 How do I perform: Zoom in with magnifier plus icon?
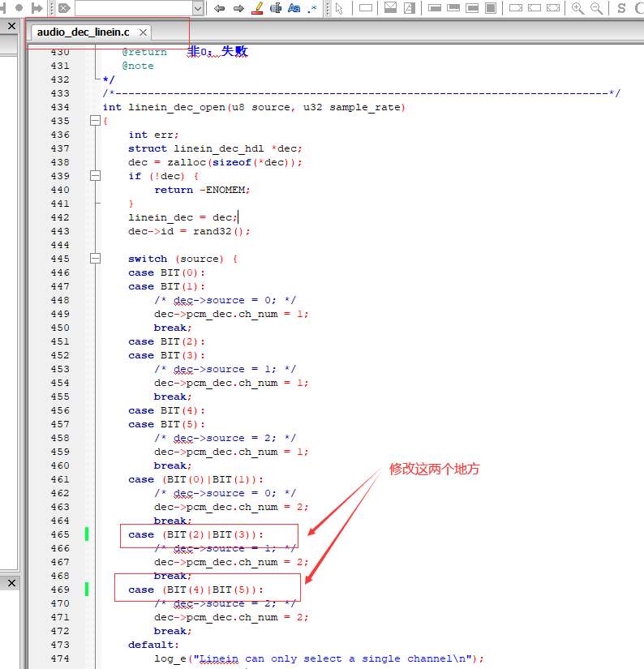click(577, 8)
